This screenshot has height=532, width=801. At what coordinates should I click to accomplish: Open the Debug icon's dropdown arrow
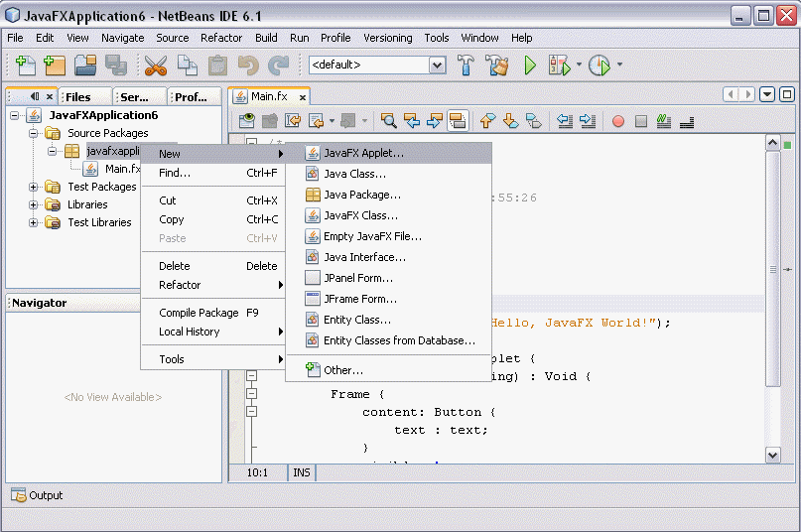[x=579, y=65]
